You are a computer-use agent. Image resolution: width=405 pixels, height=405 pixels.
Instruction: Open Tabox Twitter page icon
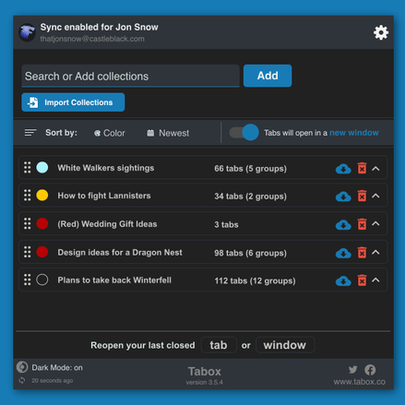[353, 369]
